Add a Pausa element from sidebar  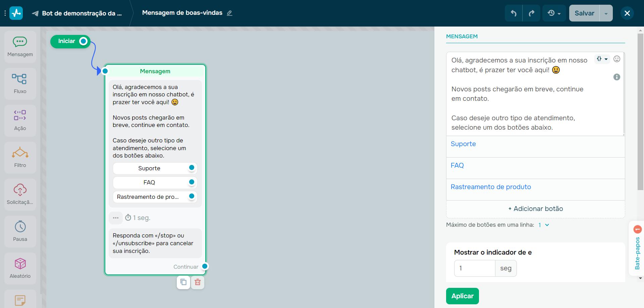point(20,231)
